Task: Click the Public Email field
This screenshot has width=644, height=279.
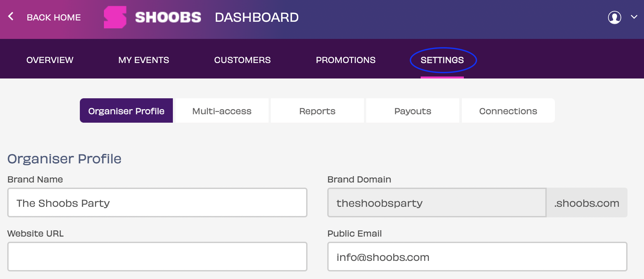Action: coord(477,257)
